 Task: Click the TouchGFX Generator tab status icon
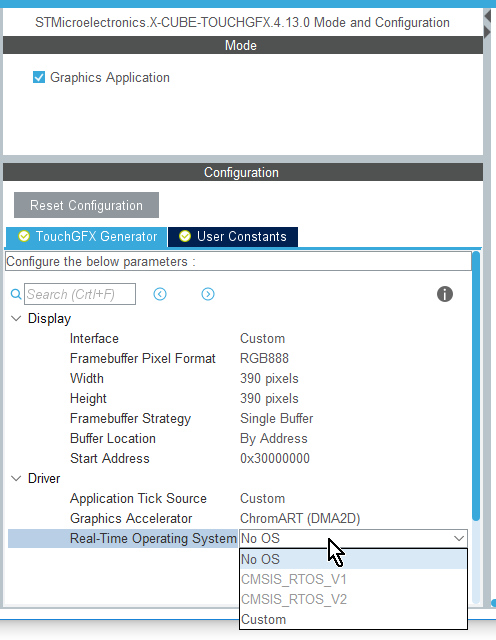coord(24,236)
